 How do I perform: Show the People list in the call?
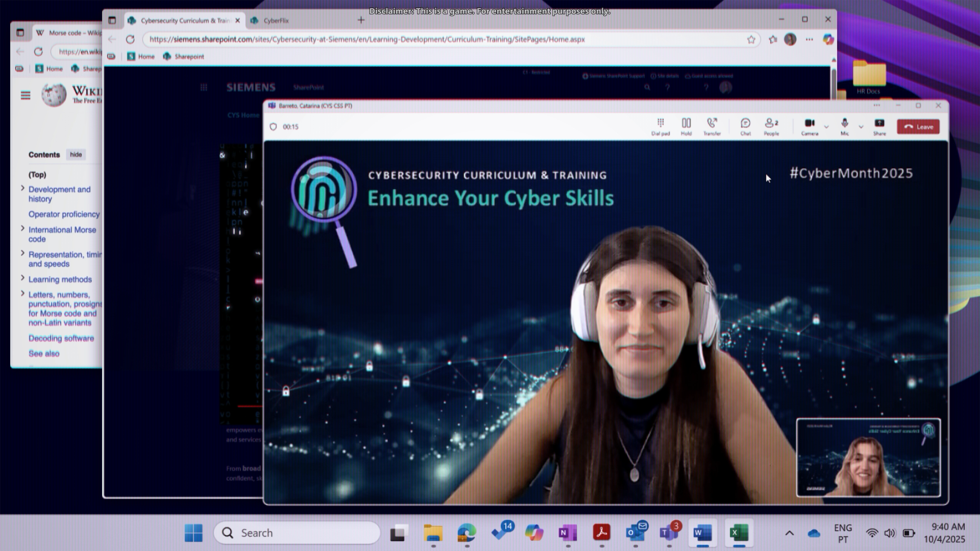(x=770, y=127)
